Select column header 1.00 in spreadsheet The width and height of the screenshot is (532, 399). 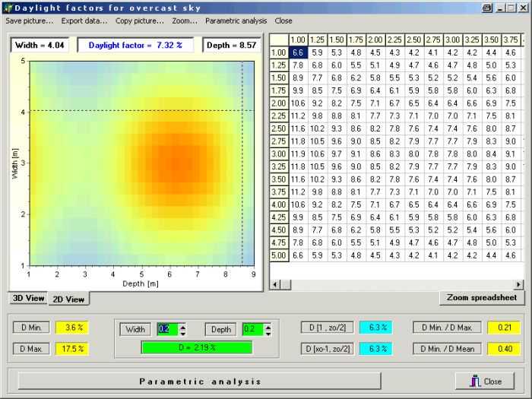pyautogui.click(x=298, y=40)
